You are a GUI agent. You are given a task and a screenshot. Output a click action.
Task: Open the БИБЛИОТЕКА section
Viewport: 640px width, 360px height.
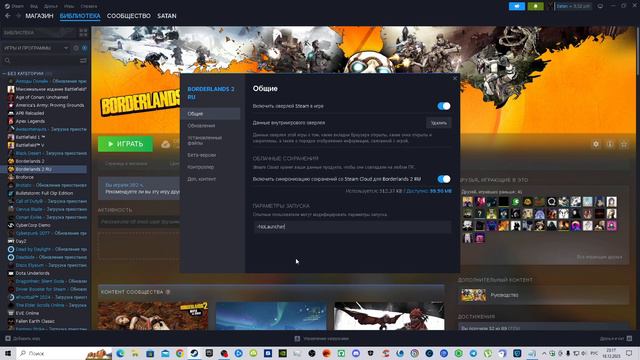tap(80, 16)
